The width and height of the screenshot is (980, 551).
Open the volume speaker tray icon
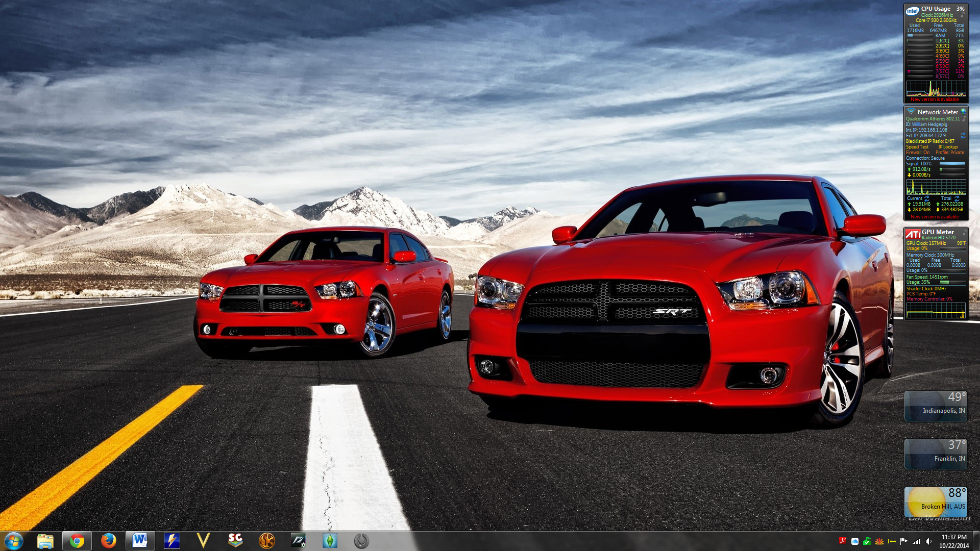pos(928,541)
